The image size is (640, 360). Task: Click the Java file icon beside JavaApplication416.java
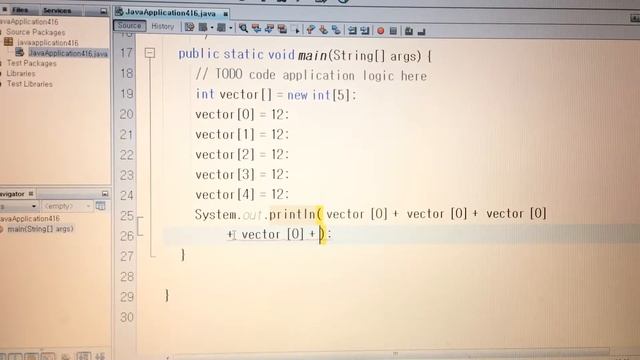click(x=20, y=52)
